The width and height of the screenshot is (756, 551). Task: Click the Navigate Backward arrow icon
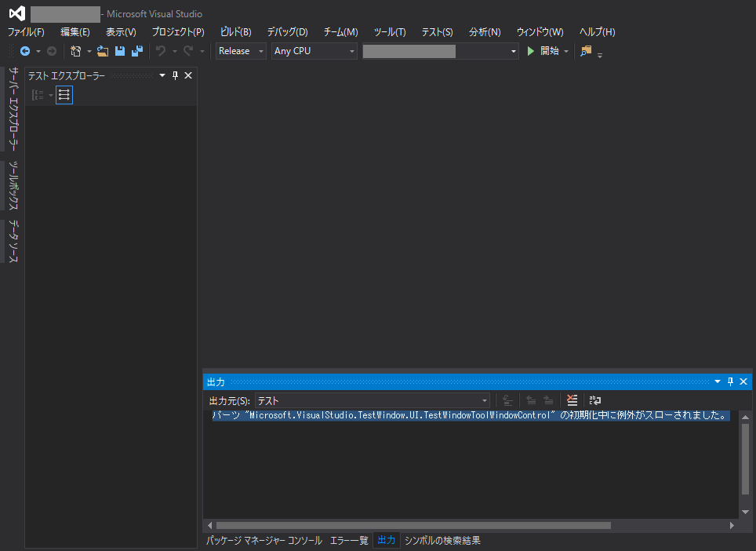click(25, 51)
